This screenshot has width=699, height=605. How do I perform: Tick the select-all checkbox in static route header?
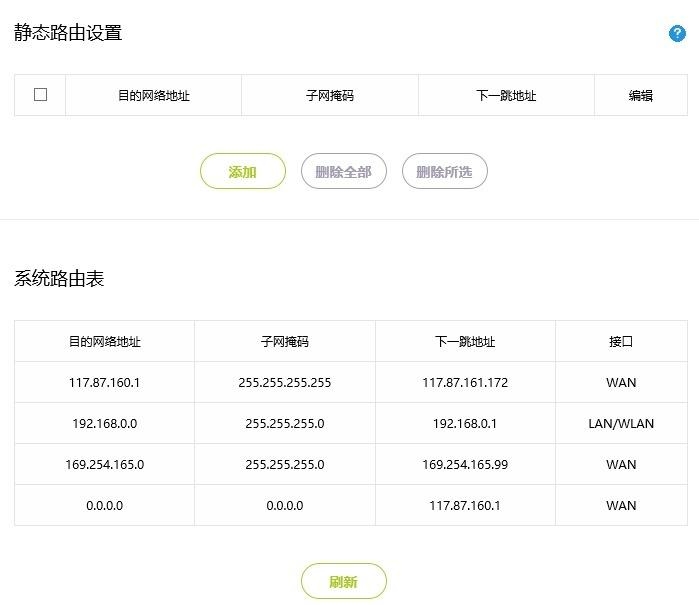41,95
